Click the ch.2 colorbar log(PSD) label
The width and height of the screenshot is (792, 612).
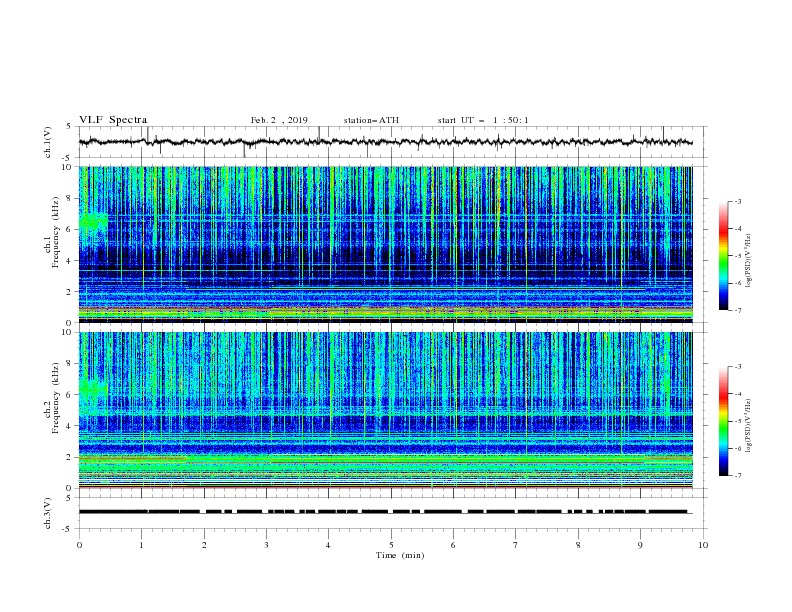tap(748, 426)
